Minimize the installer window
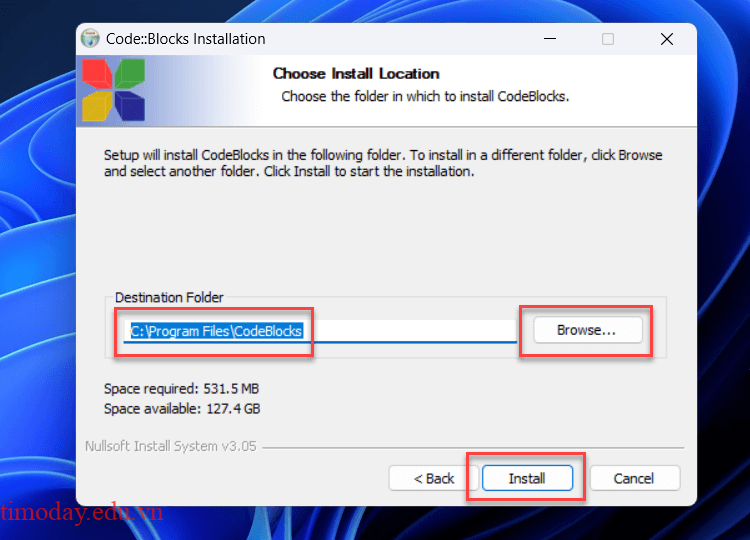This screenshot has height=540, width=750. tap(550, 39)
